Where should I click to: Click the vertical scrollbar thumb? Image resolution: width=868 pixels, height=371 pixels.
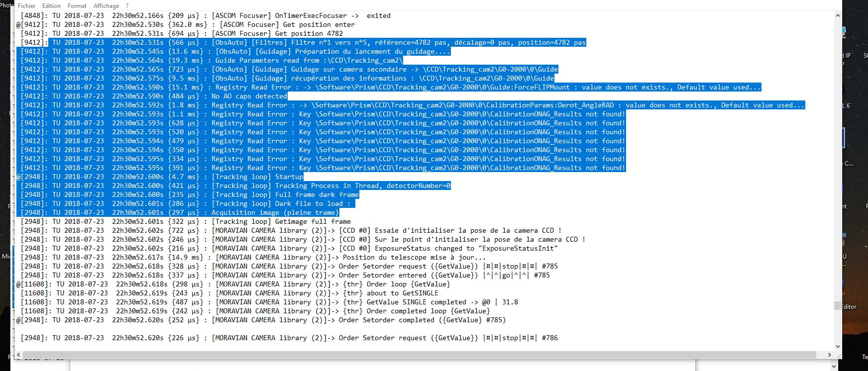(x=838, y=305)
